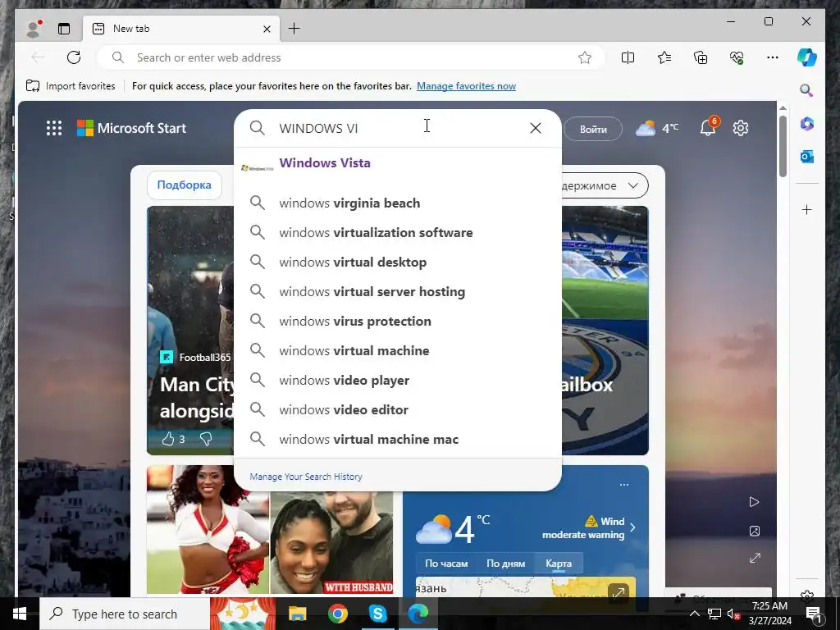The image size is (840, 630).
Task: Play the background video
Action: 755,502
